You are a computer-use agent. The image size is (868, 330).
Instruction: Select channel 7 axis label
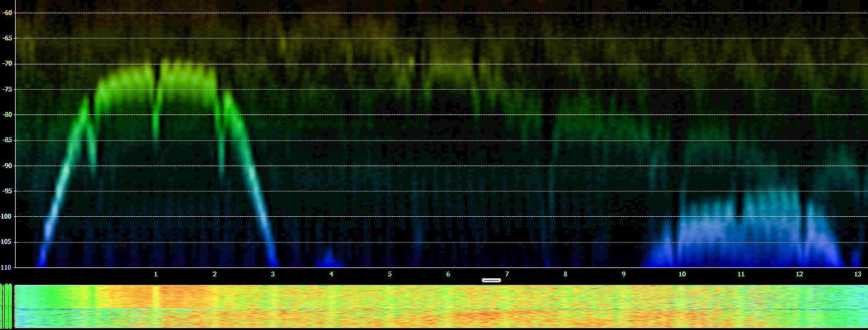(x=506, y=274)
